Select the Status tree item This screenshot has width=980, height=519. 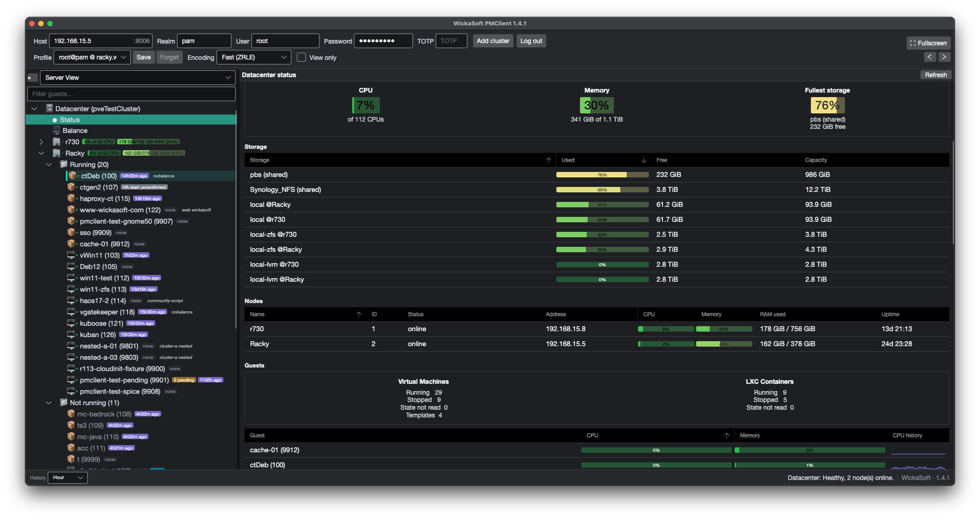click(131, 120)
